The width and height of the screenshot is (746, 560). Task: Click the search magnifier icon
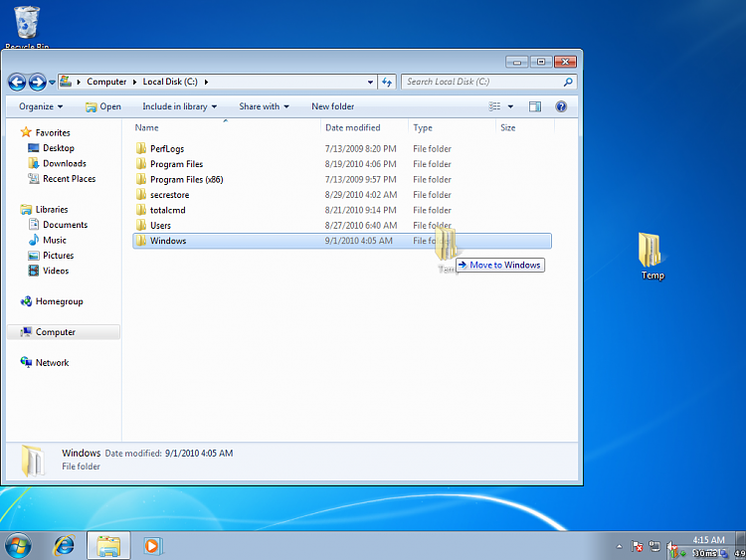click(568, 82)
